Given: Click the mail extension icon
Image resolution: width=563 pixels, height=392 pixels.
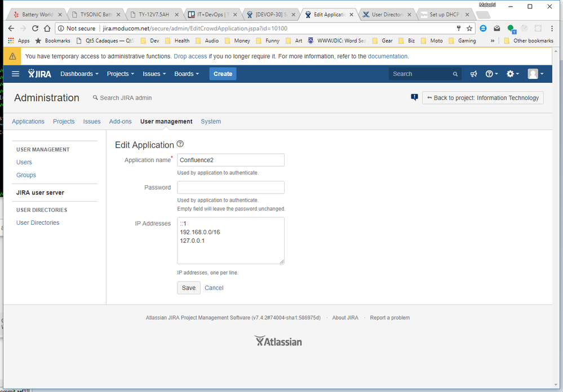Looking at the screenshot, I should coord(497,28).
